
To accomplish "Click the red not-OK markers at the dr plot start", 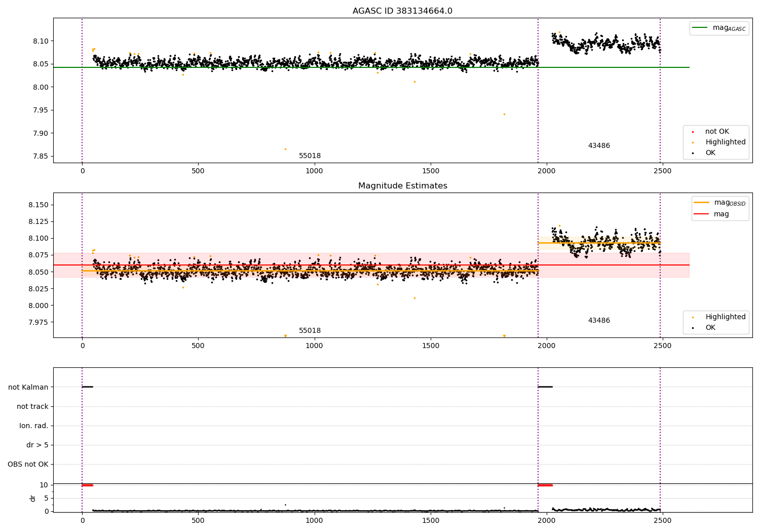I will (x=87, y=485).
